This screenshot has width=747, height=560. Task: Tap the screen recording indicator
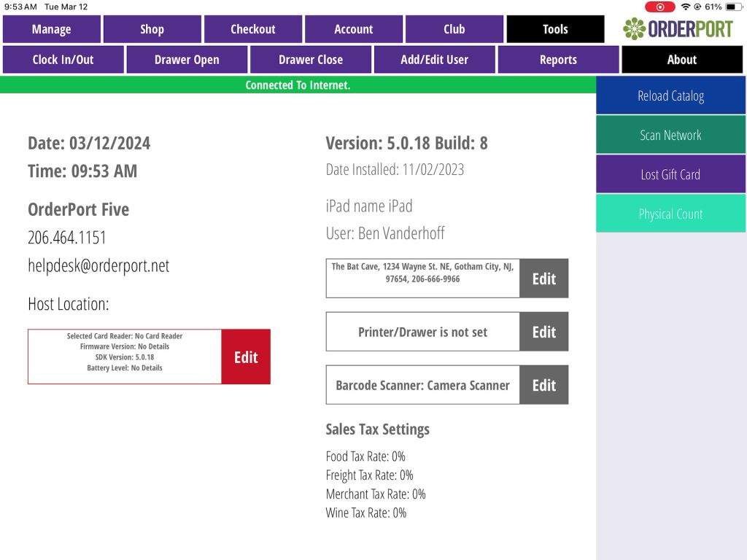pyautogui.click(x=659, y=7)
